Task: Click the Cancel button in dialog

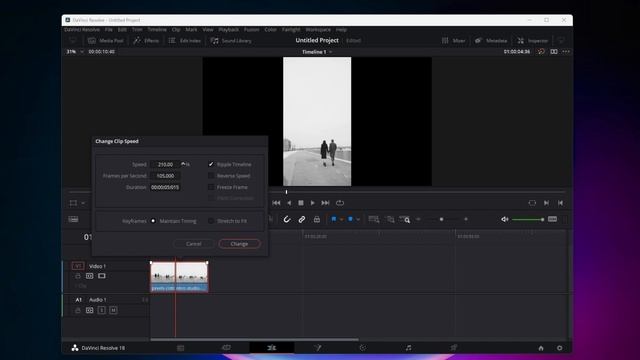Action: point(193,244)
